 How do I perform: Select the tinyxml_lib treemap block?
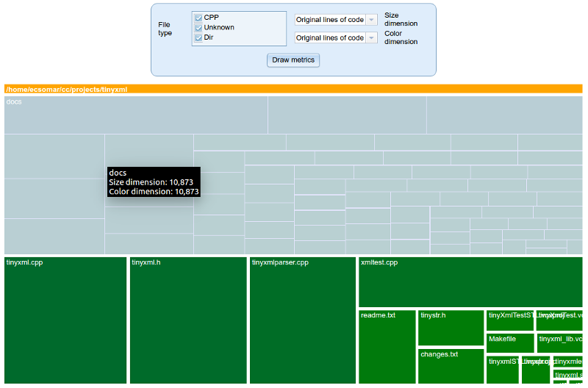point(559,343)
